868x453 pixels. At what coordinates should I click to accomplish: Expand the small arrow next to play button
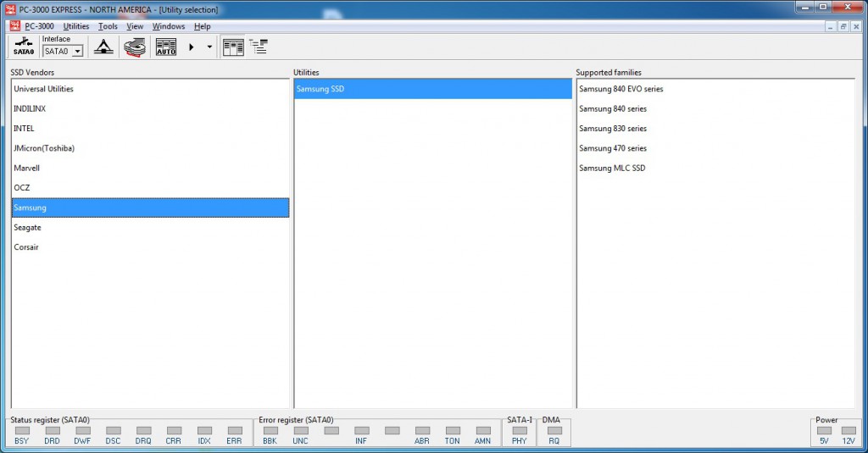click(x=209, y=47)
